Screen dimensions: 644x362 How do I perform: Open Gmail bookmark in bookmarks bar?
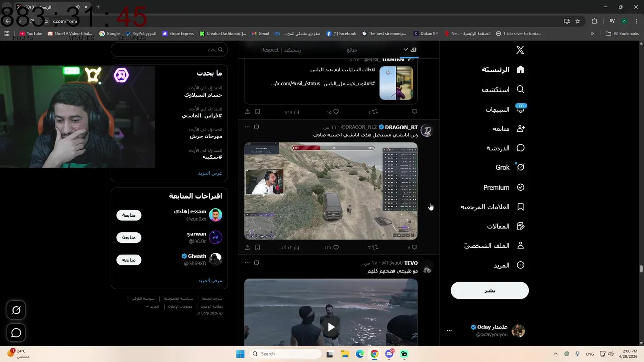(x=260, y=34)
